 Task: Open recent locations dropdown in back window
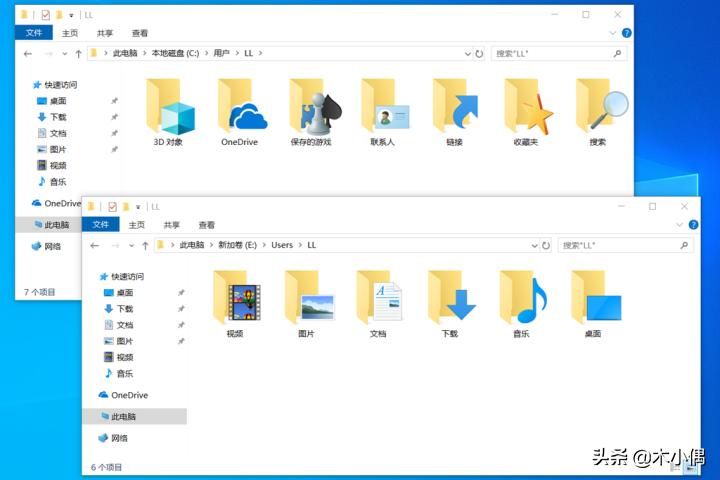(x=65, y=54)
